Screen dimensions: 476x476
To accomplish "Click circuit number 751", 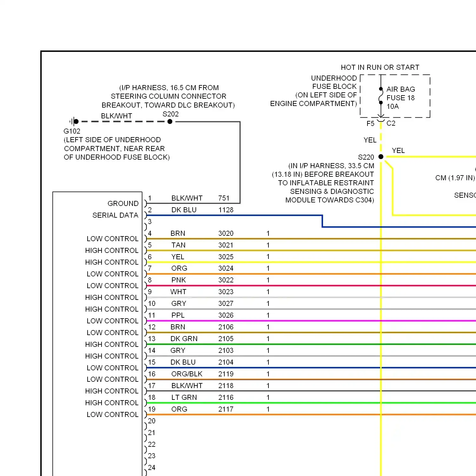I will (224, 198).
